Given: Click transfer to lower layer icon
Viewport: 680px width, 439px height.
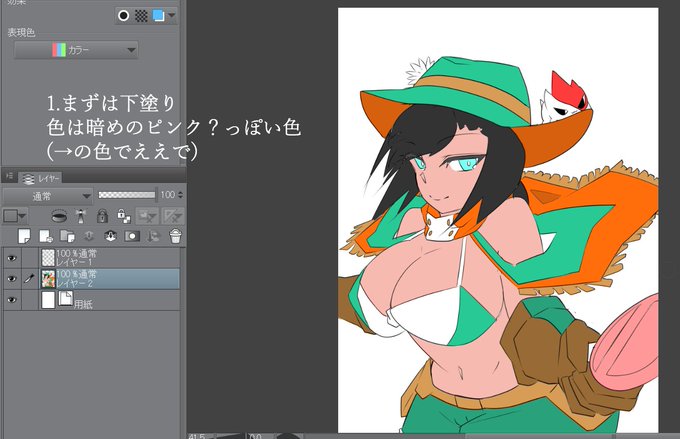Looking at the screenshot, I should click(x=89, y=236).
